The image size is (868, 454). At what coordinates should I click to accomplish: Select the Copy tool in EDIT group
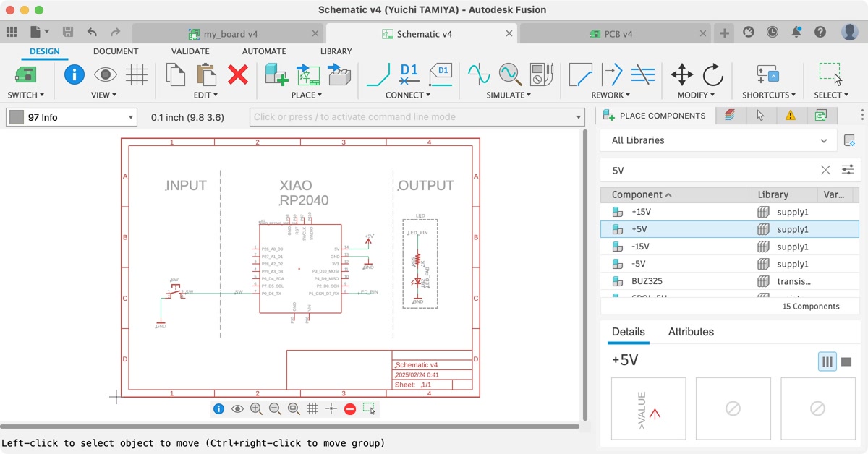click(x=176, y=74)
